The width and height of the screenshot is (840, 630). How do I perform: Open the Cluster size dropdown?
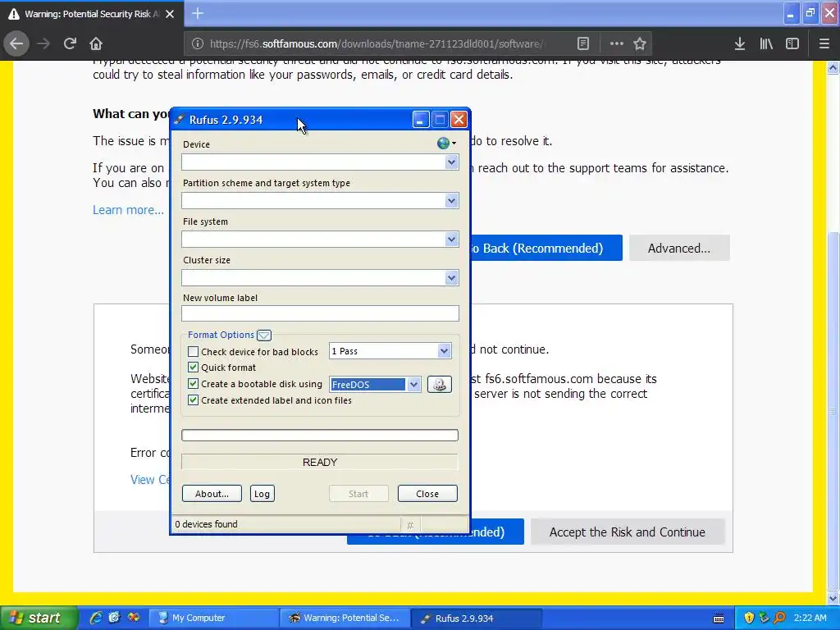point(320,278)
